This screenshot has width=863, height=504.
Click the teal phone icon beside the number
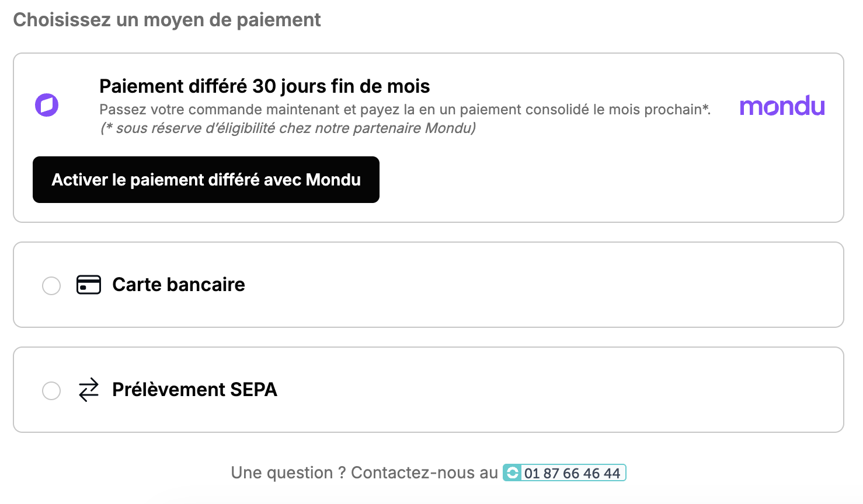point(512,473)
